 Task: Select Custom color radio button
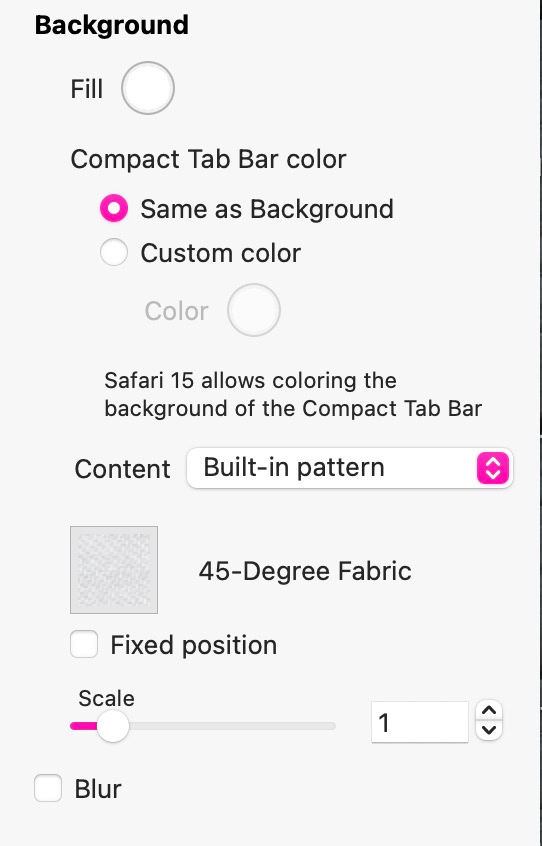point(114,253)
